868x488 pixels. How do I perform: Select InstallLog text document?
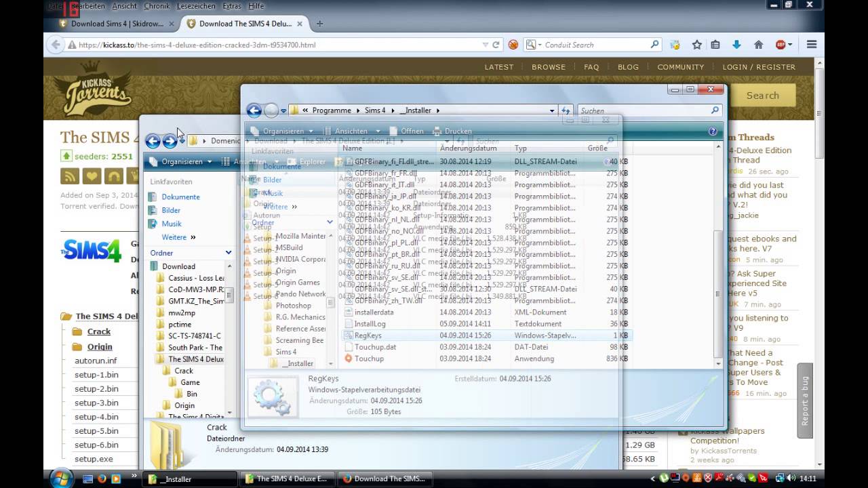coord(370,324)
